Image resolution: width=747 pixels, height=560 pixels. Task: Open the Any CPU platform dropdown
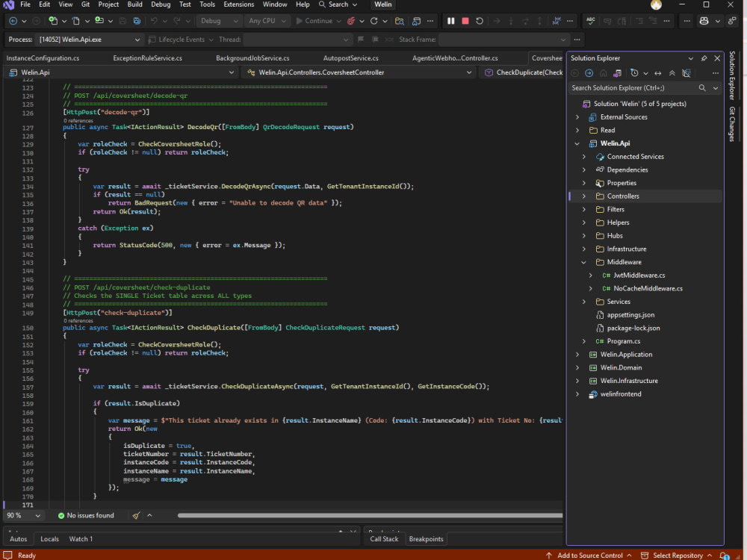pyautogui.click(x=267, y=21)
